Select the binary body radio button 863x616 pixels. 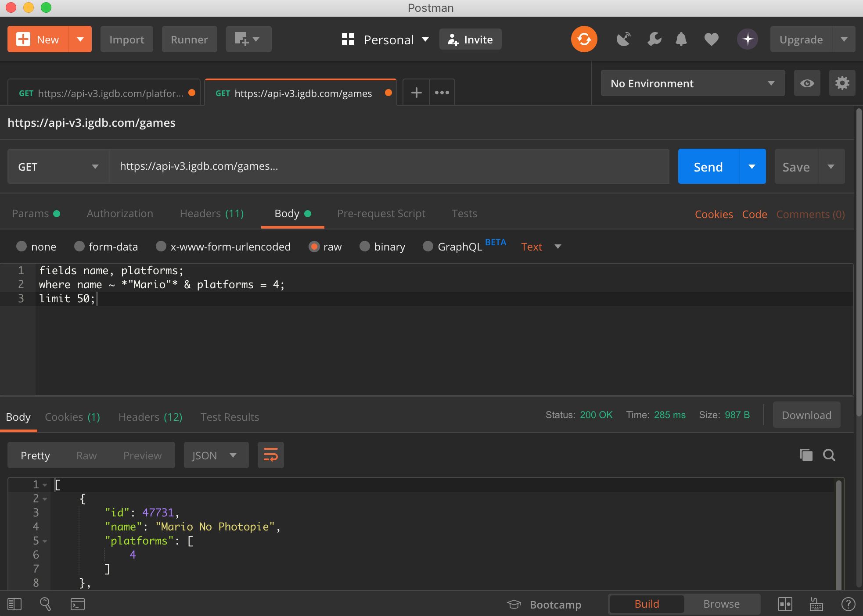coord(365,247)
